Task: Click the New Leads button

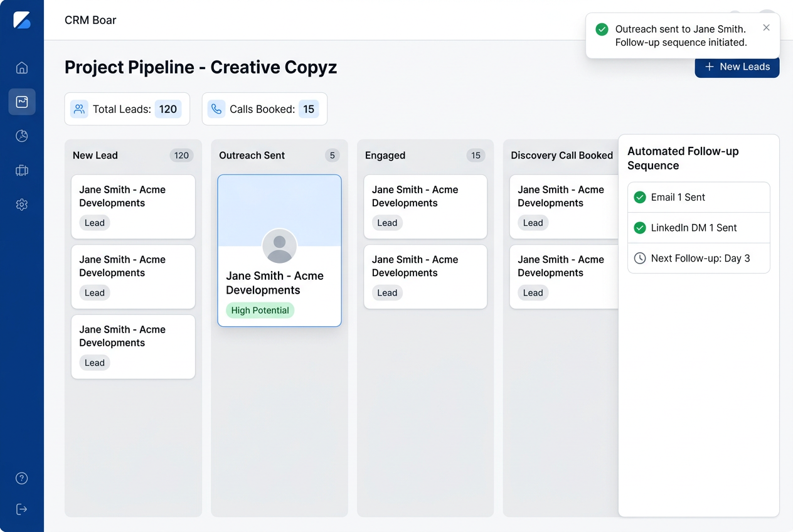Action: click(x=737, y=66)
